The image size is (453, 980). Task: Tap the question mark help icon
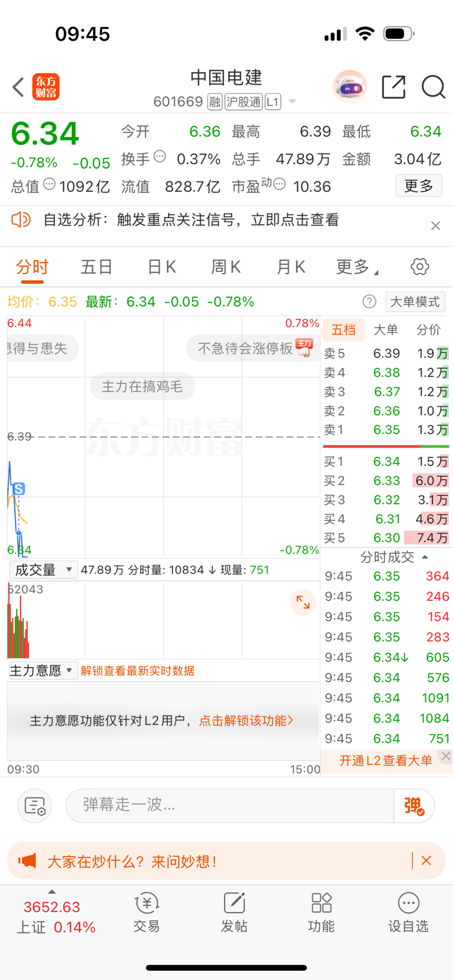tap(369, 302)
